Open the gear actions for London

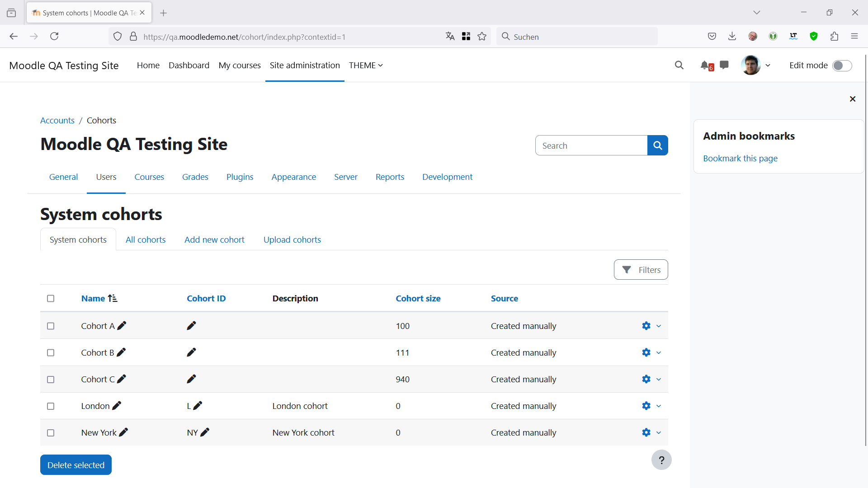[646, 406]
